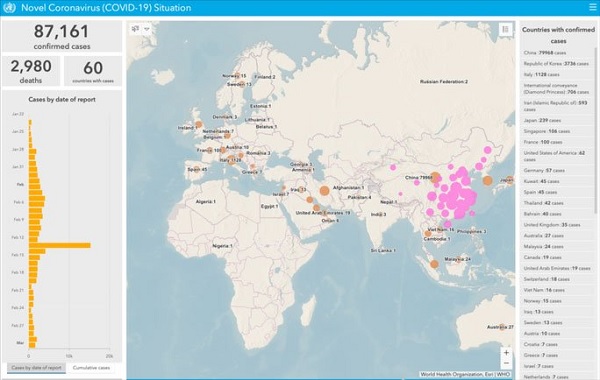Click the Australia 27 map marker
Image resolution: width=600 pixels, height=380 pixels.
pos(502,327)
